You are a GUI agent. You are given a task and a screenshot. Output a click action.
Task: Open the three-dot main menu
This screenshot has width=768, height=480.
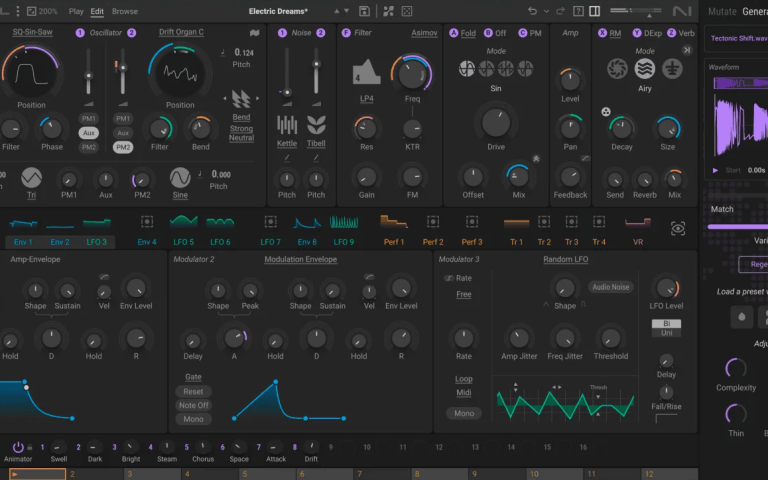tap(18, 11)
